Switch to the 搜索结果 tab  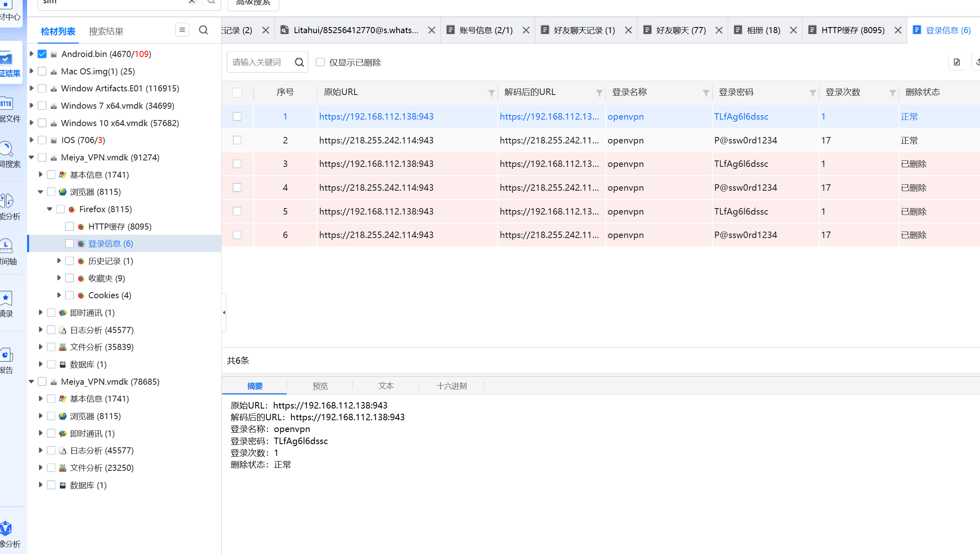click(106, 32)
